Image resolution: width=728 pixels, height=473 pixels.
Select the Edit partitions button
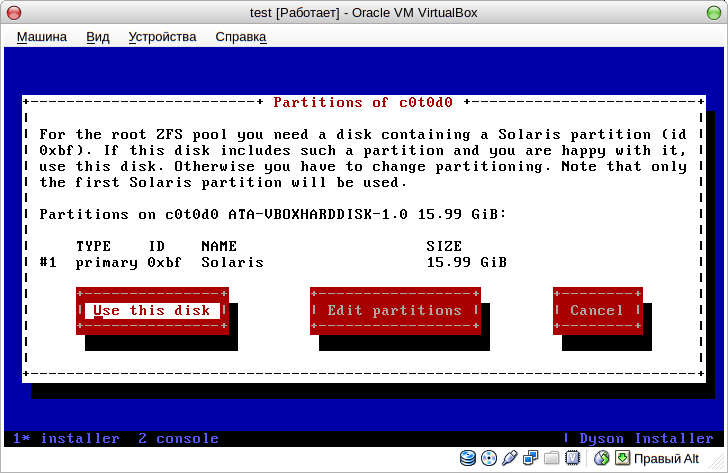coord(395,310)
